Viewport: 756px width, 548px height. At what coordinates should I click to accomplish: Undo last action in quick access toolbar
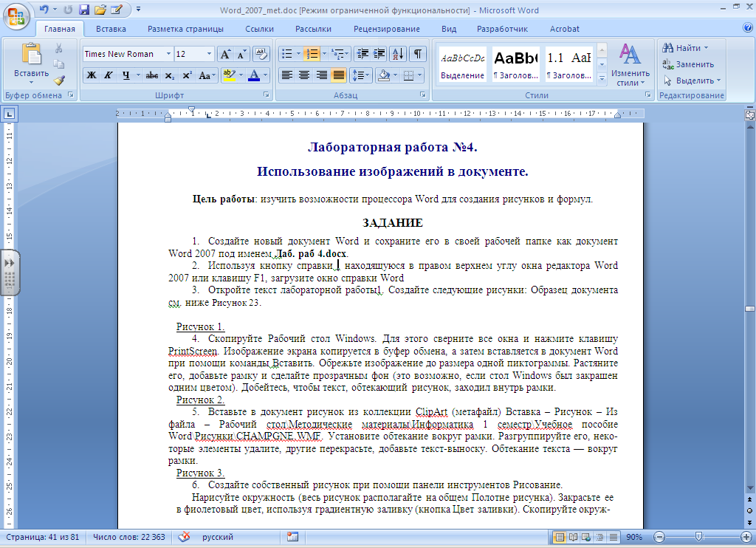click(x=44, y=9)
